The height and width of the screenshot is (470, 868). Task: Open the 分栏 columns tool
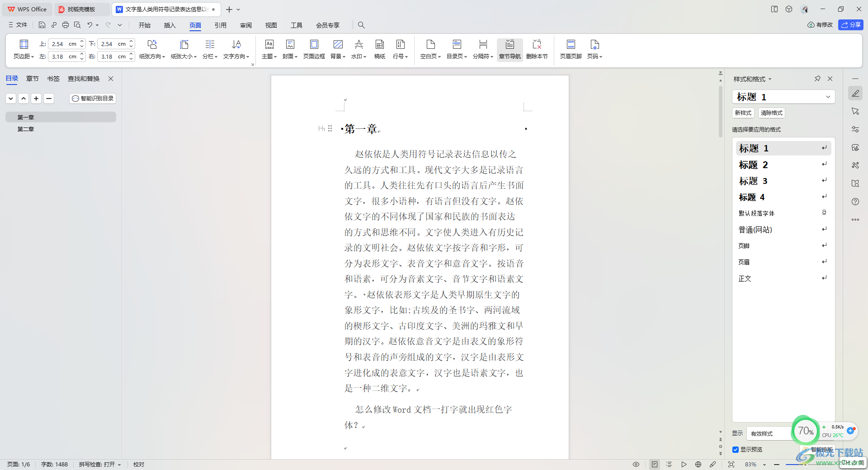(210, 49)
